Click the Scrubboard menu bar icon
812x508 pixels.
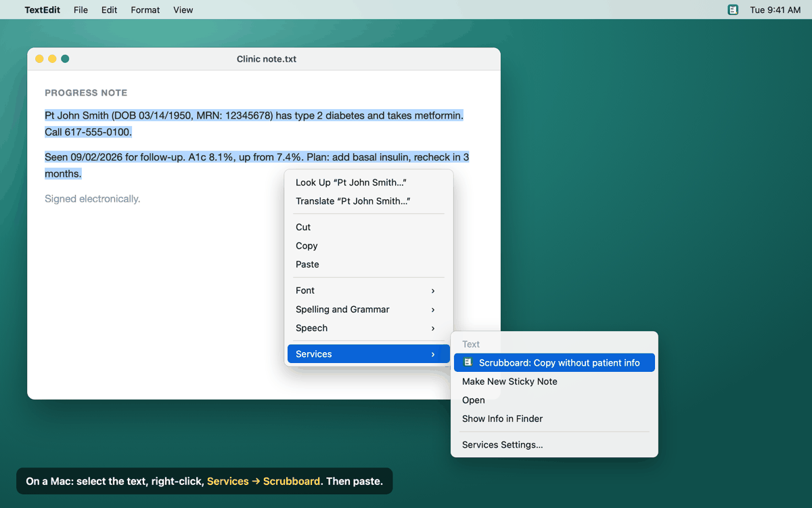pos(733,9)
